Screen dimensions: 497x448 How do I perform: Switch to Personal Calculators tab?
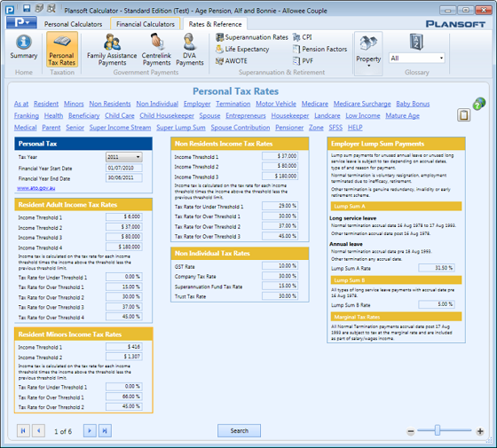tap(73, 24)
